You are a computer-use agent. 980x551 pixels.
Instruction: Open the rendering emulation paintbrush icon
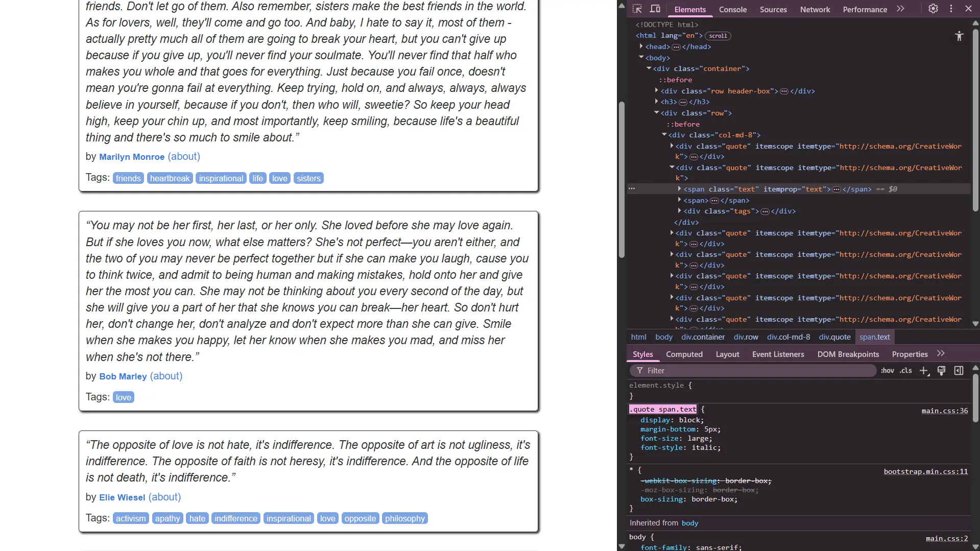941,371
